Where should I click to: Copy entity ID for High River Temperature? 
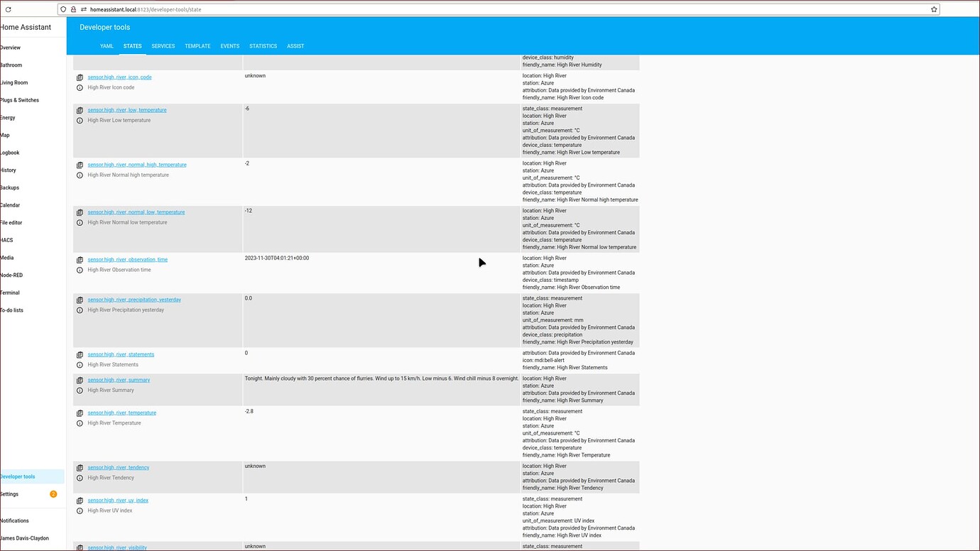click(80, 413)
